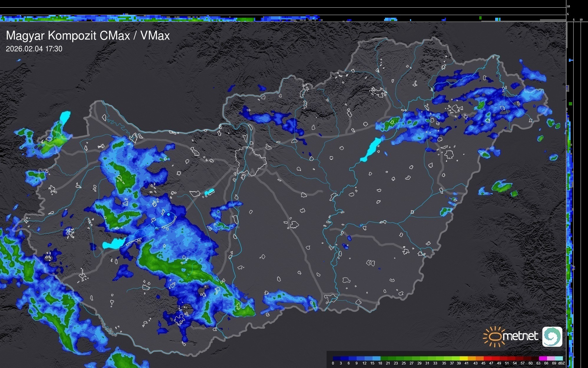Select the pink 66 dBZ legend swatch
588x368 pixels.
click(x=551, y=358)
